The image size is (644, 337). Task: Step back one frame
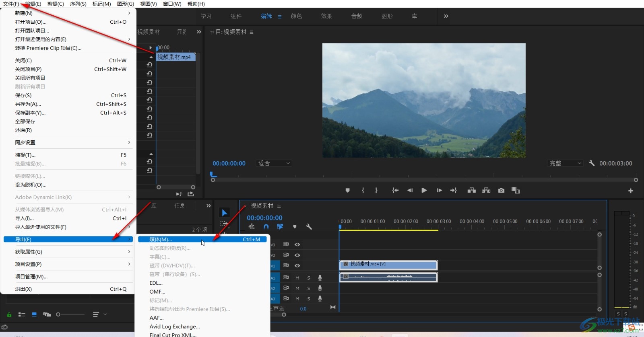pyautogui.click(x=410, y=190)
